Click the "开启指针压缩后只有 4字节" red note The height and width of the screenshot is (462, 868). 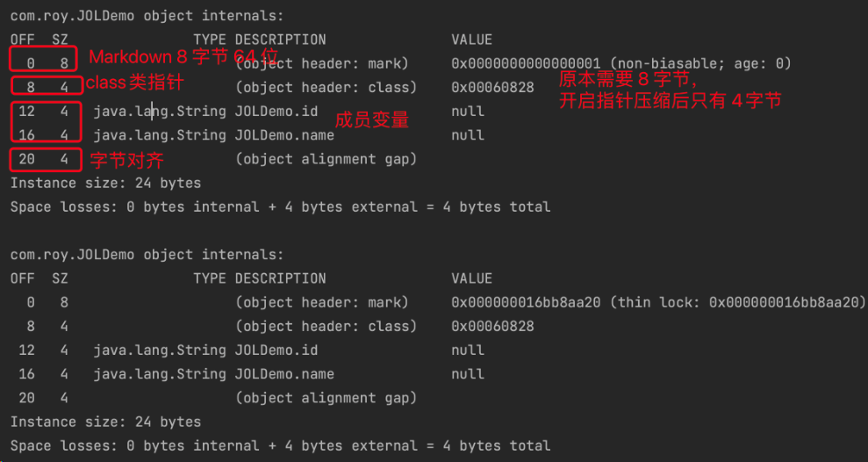[x=670, y=101]
